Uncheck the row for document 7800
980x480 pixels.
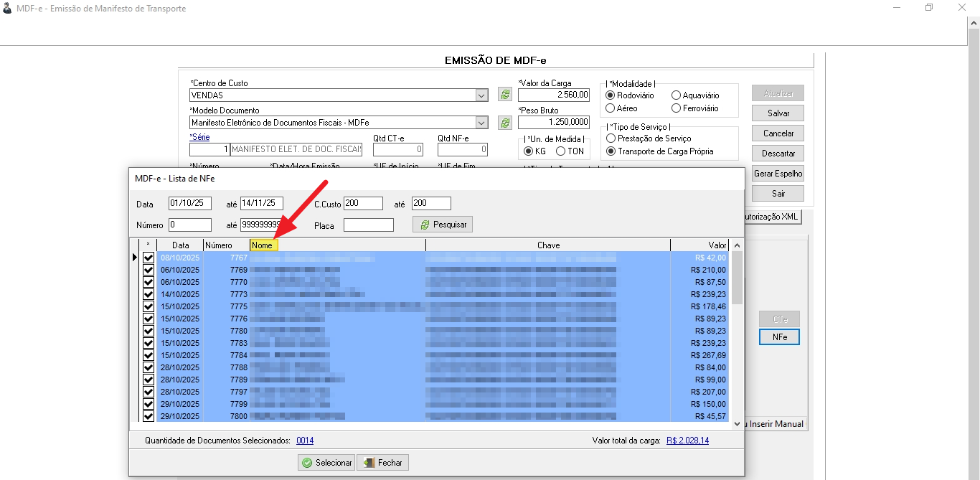[149, 416]
